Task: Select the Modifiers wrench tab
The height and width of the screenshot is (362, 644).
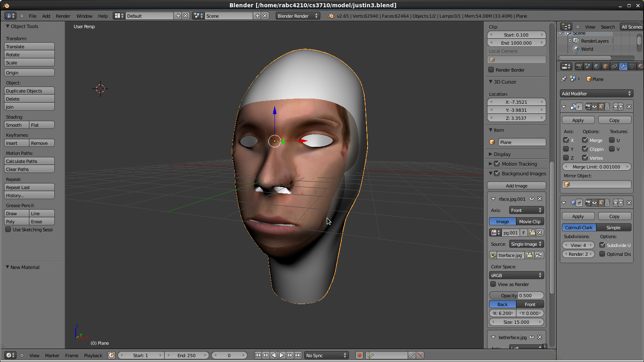Action: pos(623,66)
